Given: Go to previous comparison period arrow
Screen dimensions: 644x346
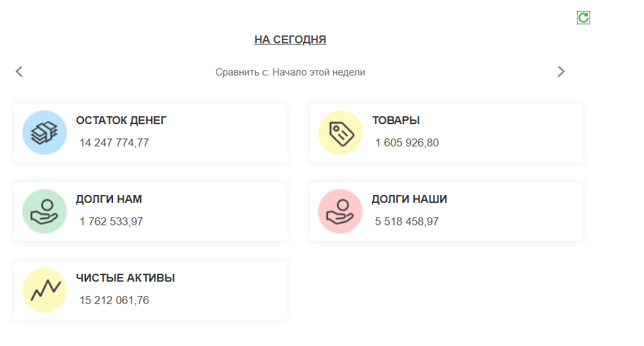Looking at the screenshot, I should [x=19, y=72].
